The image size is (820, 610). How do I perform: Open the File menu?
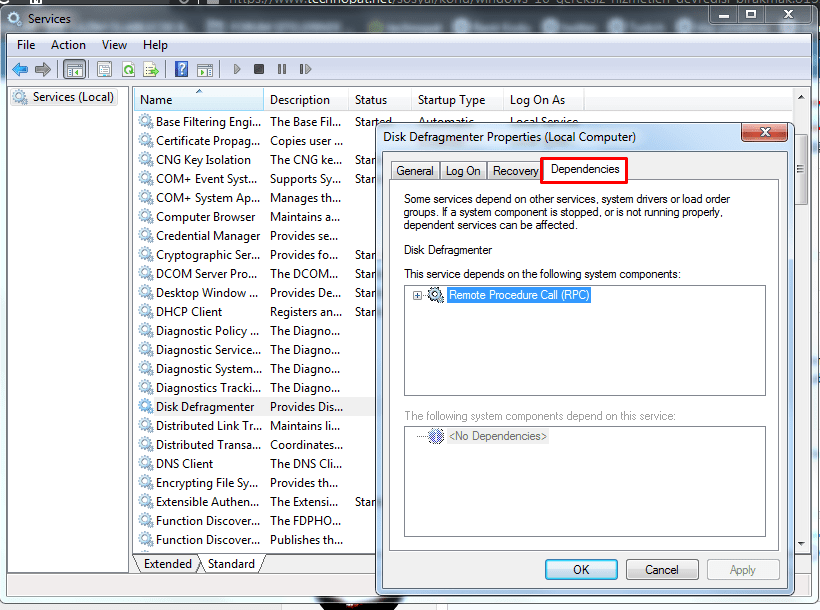26,45
